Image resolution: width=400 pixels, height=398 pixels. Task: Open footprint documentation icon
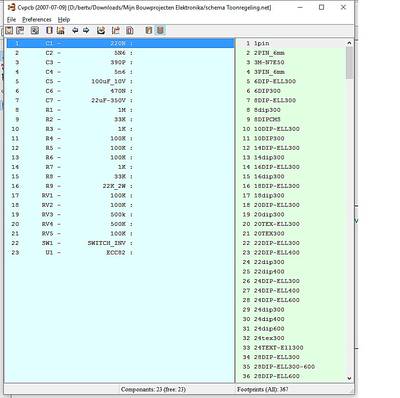click(x=130, y=31)
